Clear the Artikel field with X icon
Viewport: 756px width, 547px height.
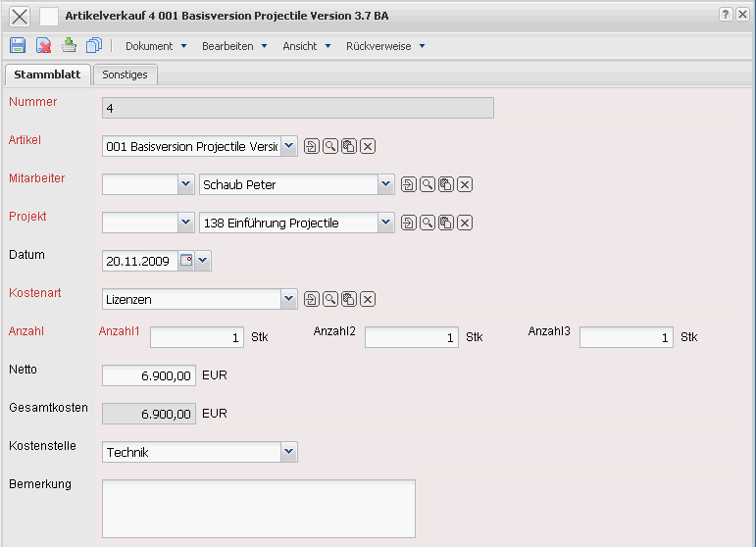[368, 146]
